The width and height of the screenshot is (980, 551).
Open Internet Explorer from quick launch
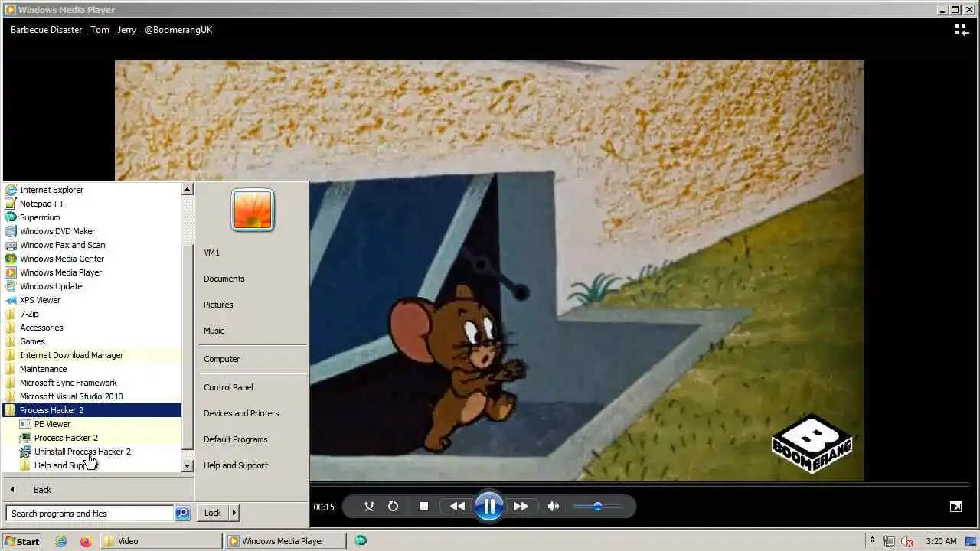[x=61, y=541]
